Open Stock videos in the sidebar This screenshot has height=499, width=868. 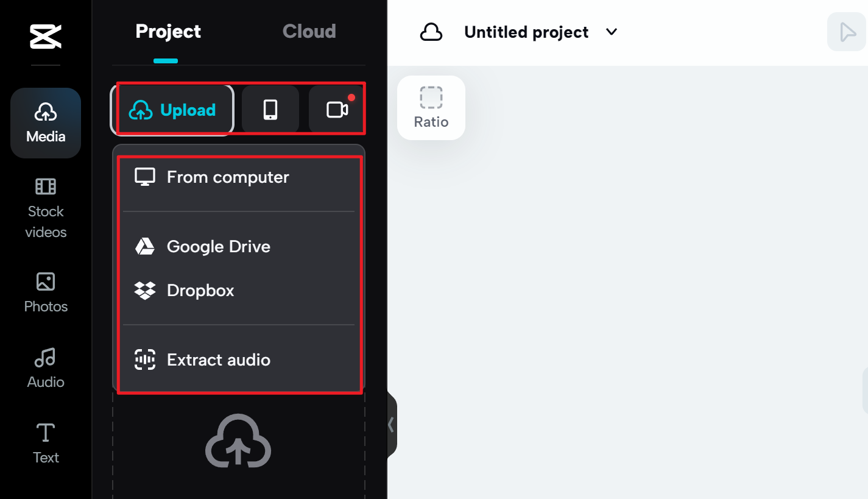click(46, 208)
